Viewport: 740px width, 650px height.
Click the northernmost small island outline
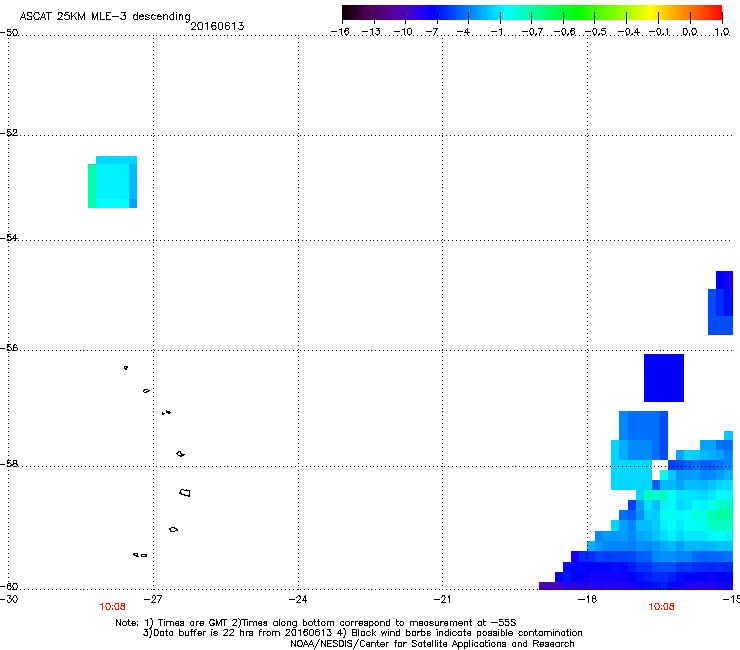(x=126, y=367)
